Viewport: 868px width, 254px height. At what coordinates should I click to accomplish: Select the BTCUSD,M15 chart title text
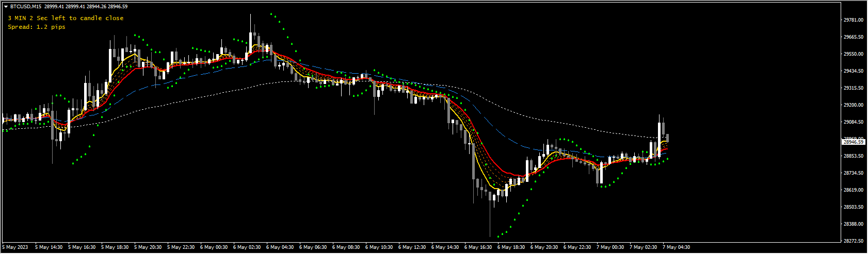(x=26, y=7)
